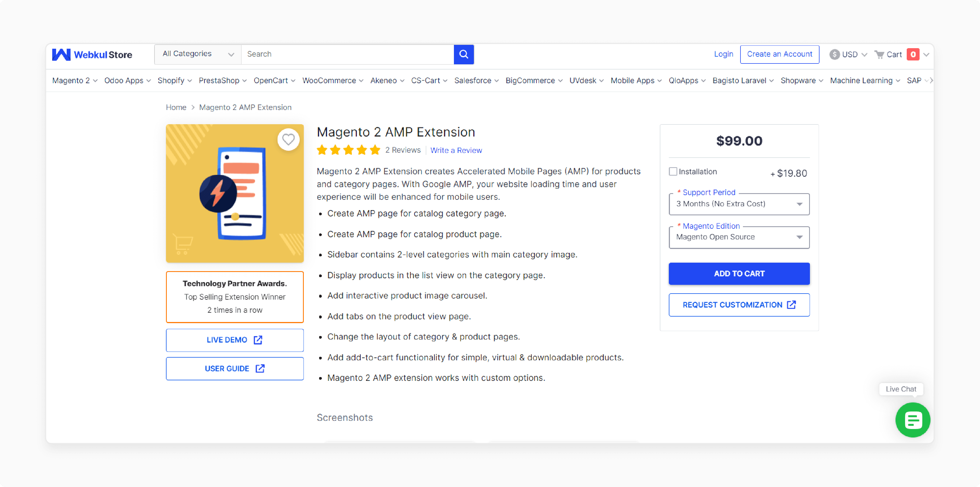Screen dimensions: 980x487
Task: Click the Webkul Store logo
Action: point(92,54)
